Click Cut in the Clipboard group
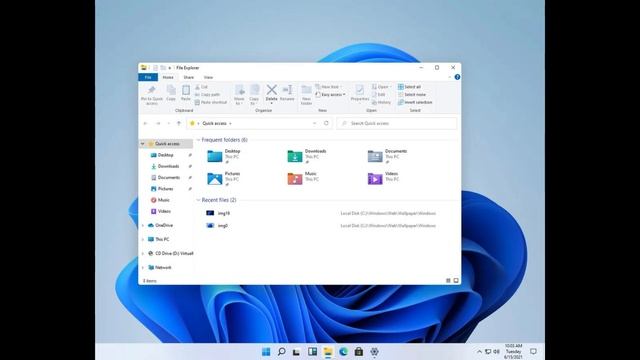This screenshot has width=640, height=360. click(201, 87)
